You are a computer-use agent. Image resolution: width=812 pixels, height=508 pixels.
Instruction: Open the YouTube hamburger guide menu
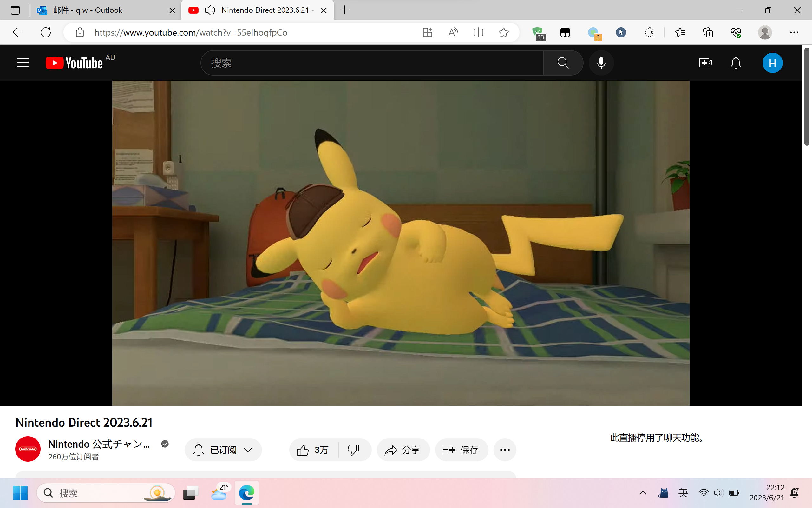(x=23, y=63)
